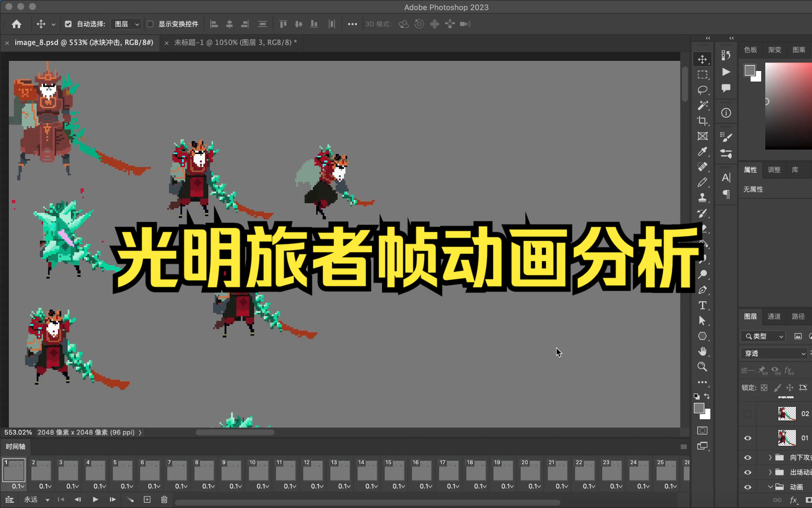This screenshot has height=508, width=812.
Task: Open Move tool preset picker arrow
Action: [53, 24]
